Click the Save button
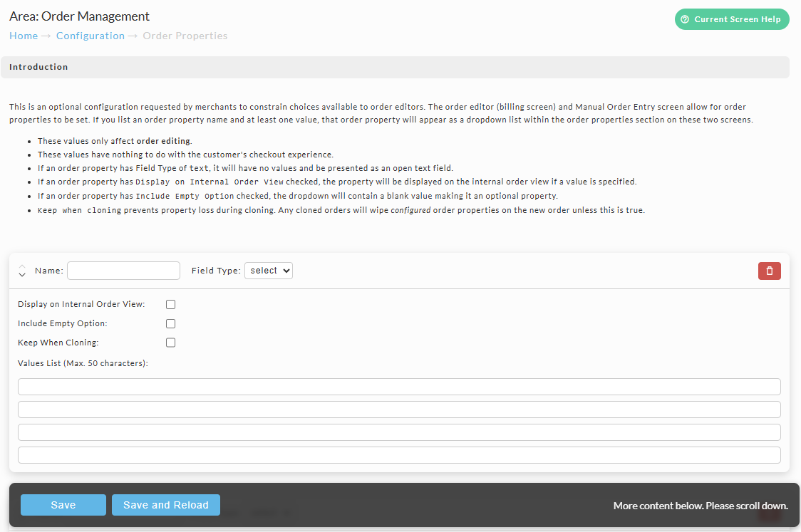The width and height of the screenshot is (801, 532). [x=63, y=505]
